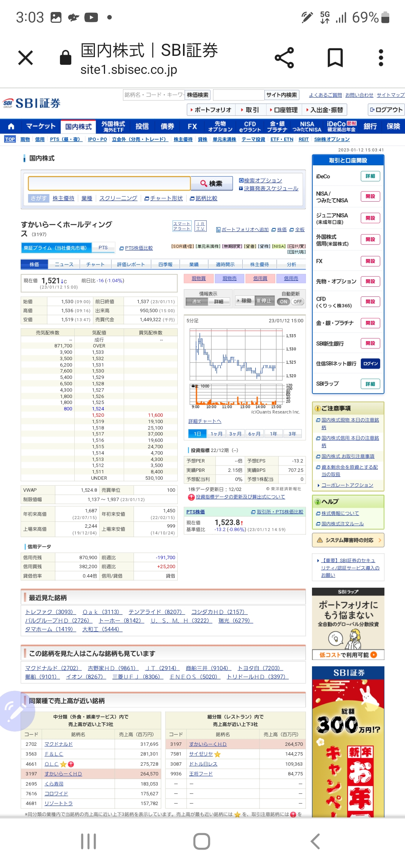Click 株価検索 button in header
Image resolution: width=405 pixels, height=868 pixels.
click(198, 95)
